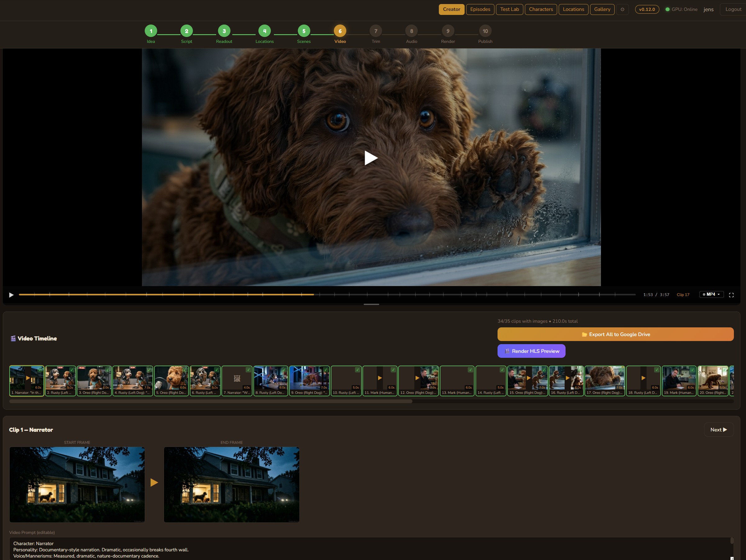This screenshot has width=746, height=560.
Task: Open the MP4 format dropdown
Action: point(711,294)
